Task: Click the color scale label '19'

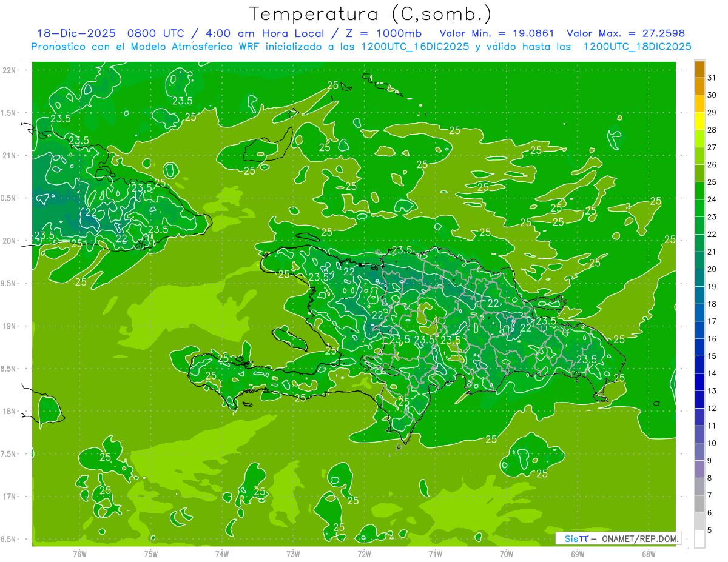Action: click(x=712, y=286)
